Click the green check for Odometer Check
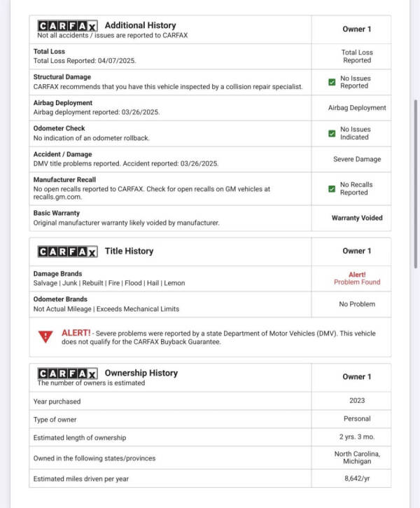The image size is (420, 508). [332, 133]
